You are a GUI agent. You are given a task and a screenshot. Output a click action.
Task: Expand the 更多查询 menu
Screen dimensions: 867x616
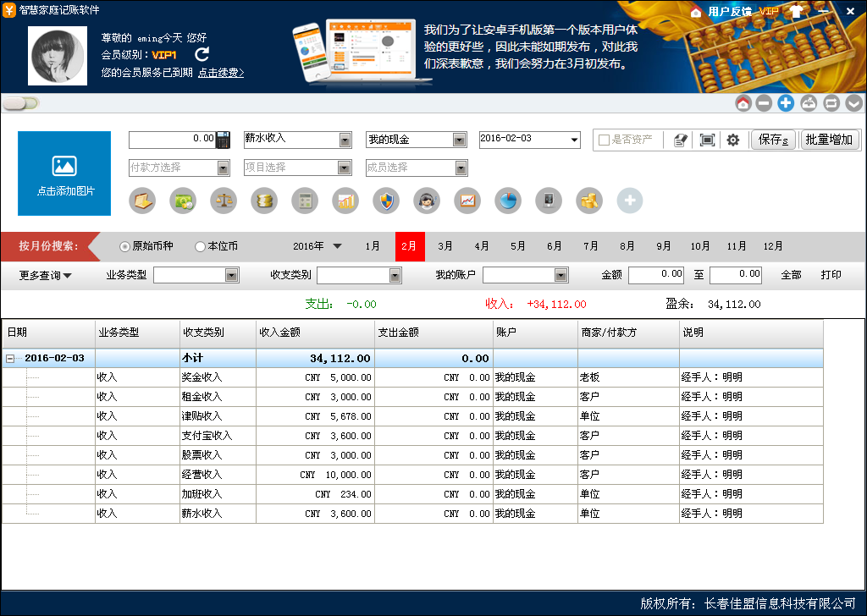[46, 275]
